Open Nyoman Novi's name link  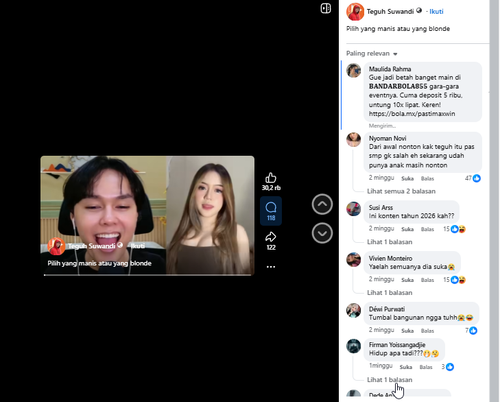pyautogui.click(x=387, y=138)
